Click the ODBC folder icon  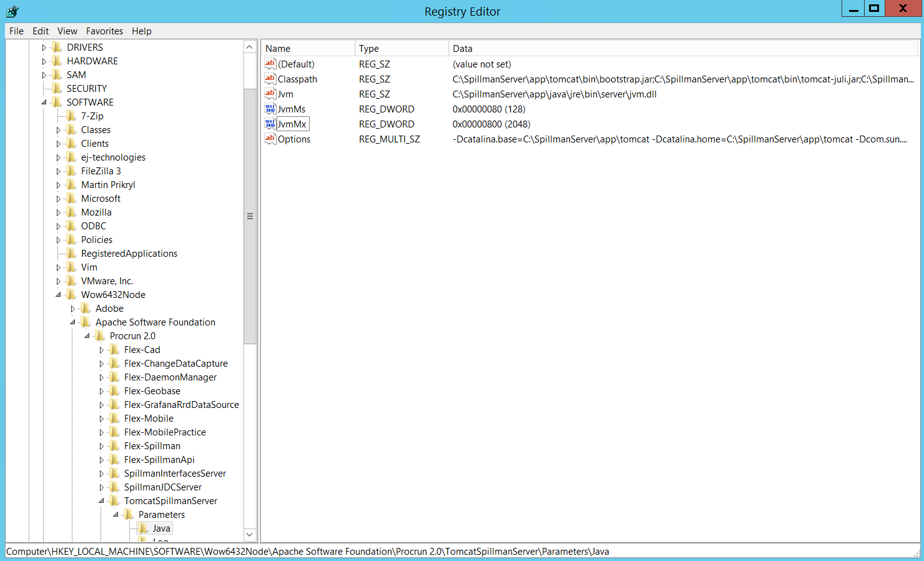pyautogui.click(x=72, y=226)
